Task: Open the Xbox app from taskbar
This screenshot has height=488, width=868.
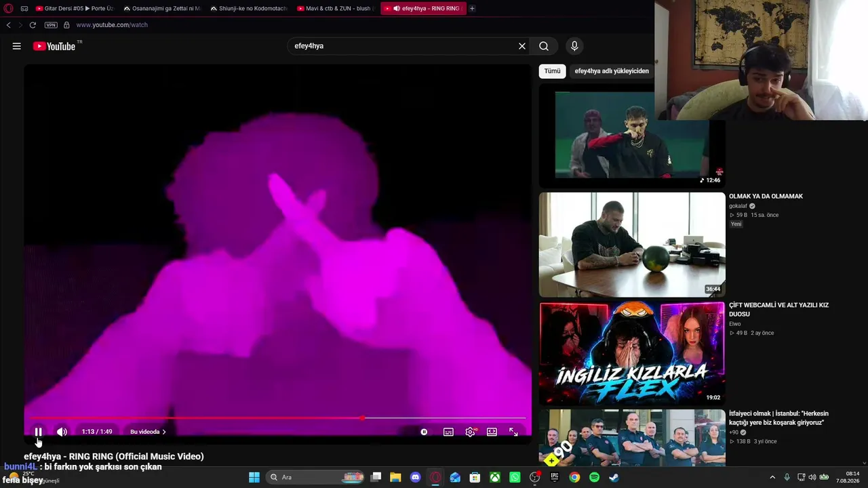Action: pos(496,477)
